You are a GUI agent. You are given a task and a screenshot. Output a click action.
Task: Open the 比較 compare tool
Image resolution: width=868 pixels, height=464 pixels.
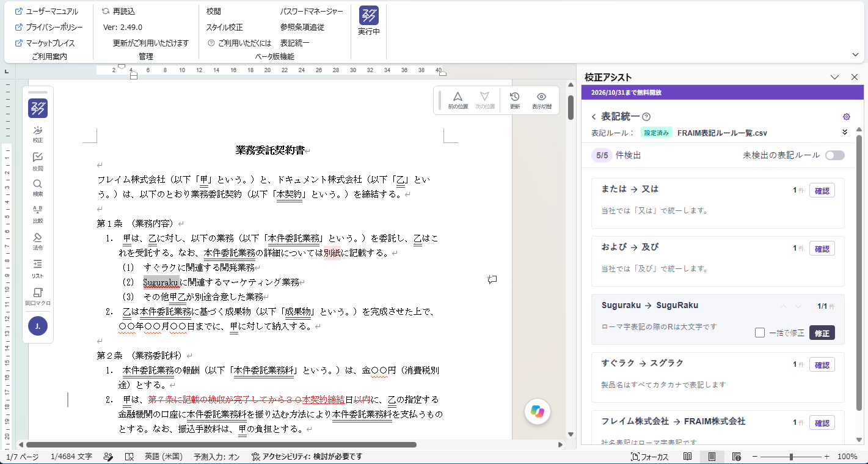tap(38, 215)
